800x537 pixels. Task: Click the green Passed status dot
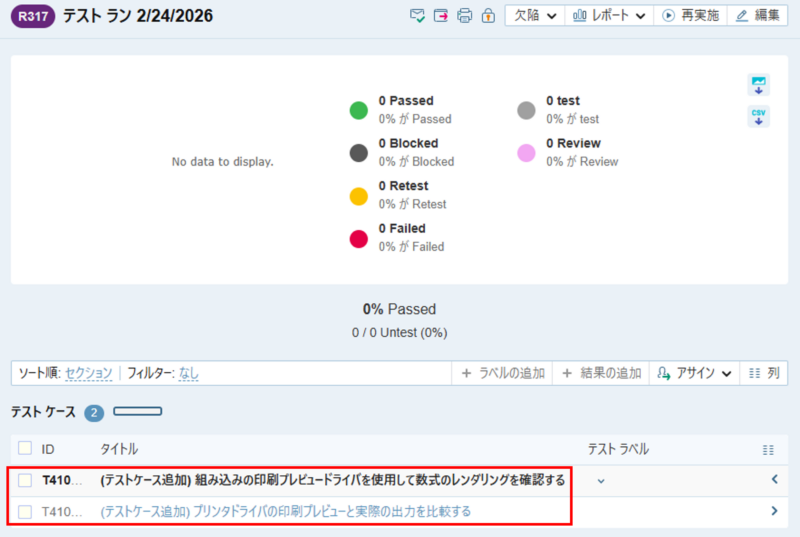(x=359, y=110)
